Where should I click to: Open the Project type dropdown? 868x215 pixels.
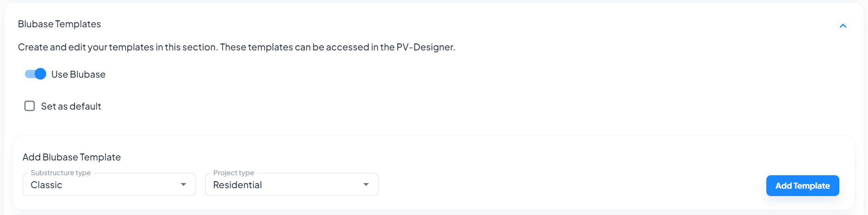292,185
